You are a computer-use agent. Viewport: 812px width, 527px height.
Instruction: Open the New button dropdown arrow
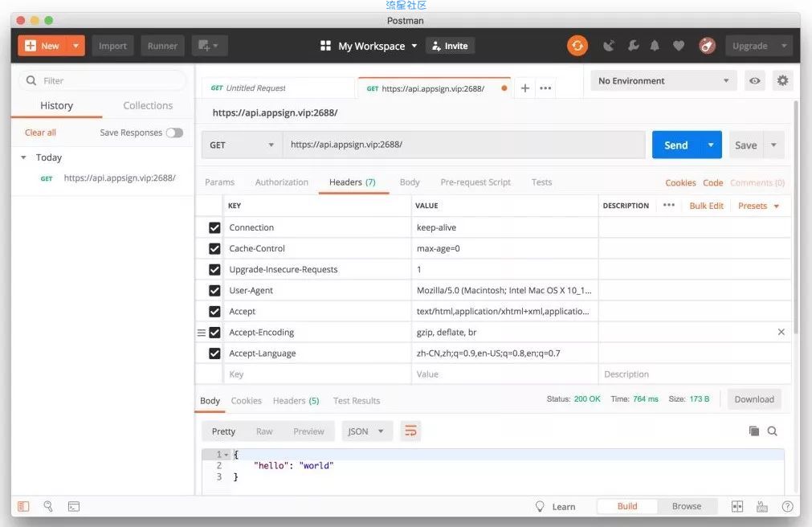pos(75,46)
